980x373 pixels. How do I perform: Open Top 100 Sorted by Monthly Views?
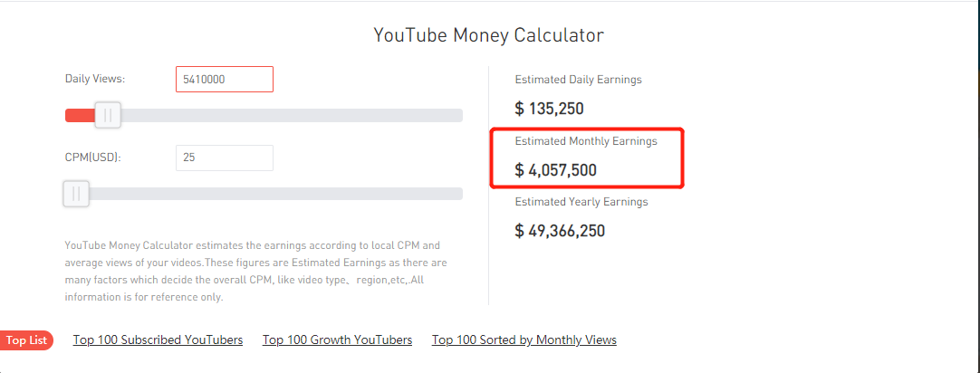pyautogui.click(x=524, y=340)
